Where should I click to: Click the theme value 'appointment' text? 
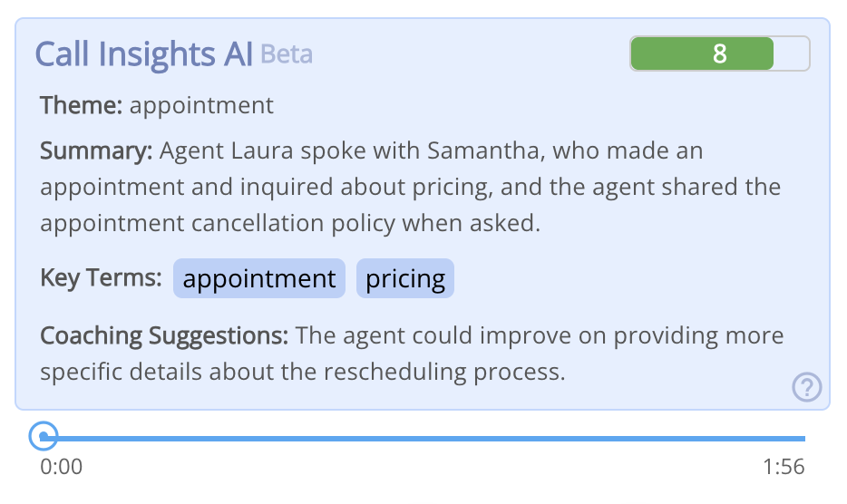pos(201,106)
